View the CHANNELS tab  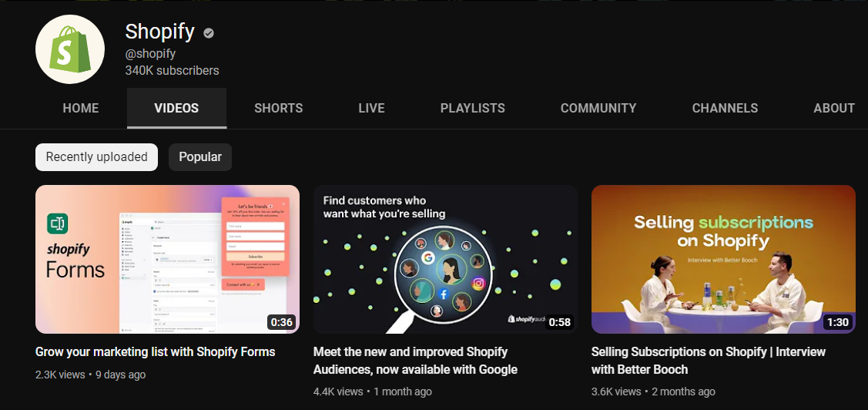(x=726, y=108)
